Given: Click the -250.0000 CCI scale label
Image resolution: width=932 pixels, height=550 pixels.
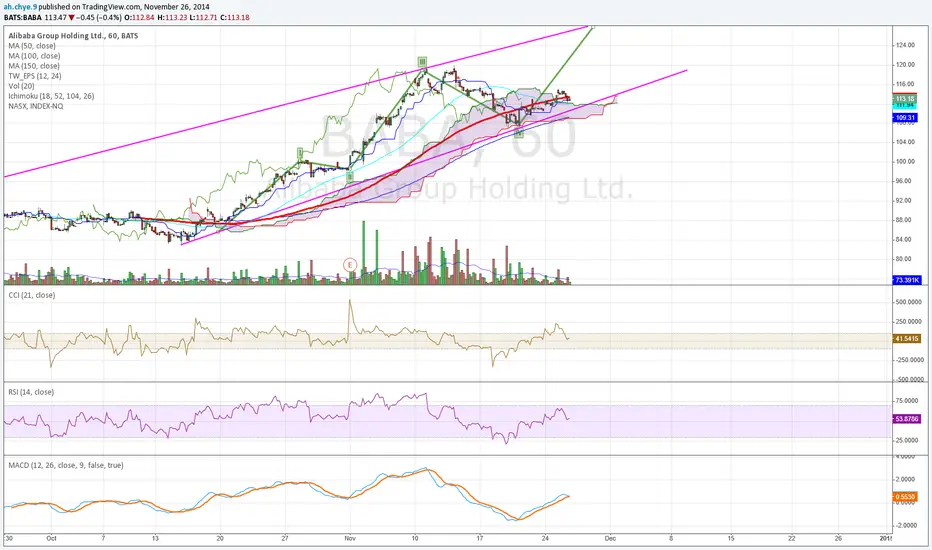Looking at the screenshot, I should (x=908, y=360).
